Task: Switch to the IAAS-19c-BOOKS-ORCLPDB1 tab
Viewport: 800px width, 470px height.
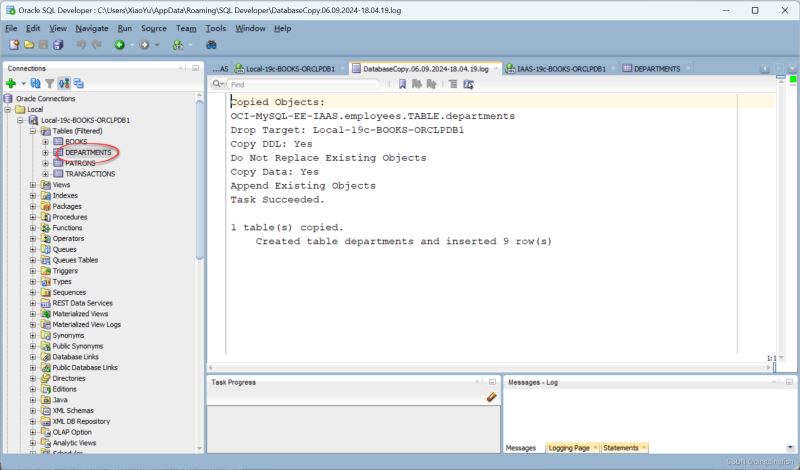Action: [561, 68]
